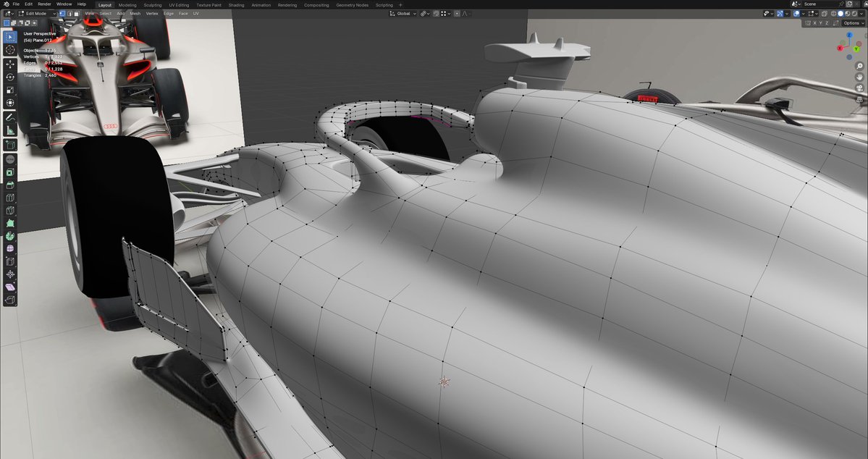
Task: Select the Select Box tool
Action: pos(10,37)
